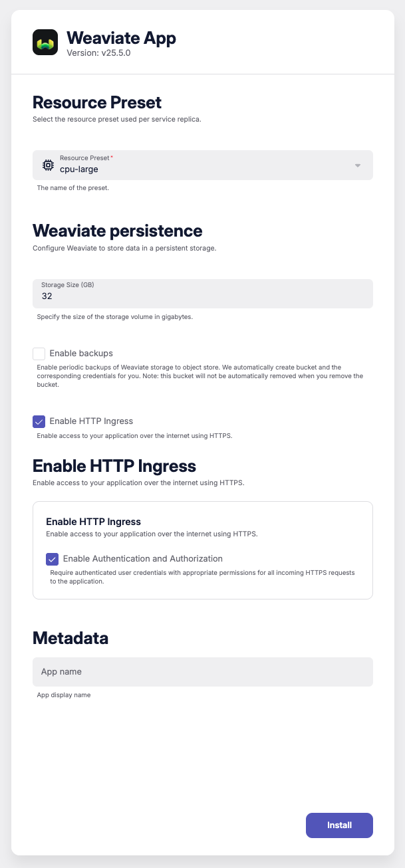Screen dimensions: 405x868
Task: Click the Metadata section heading
Action: [x=70, y=638]
